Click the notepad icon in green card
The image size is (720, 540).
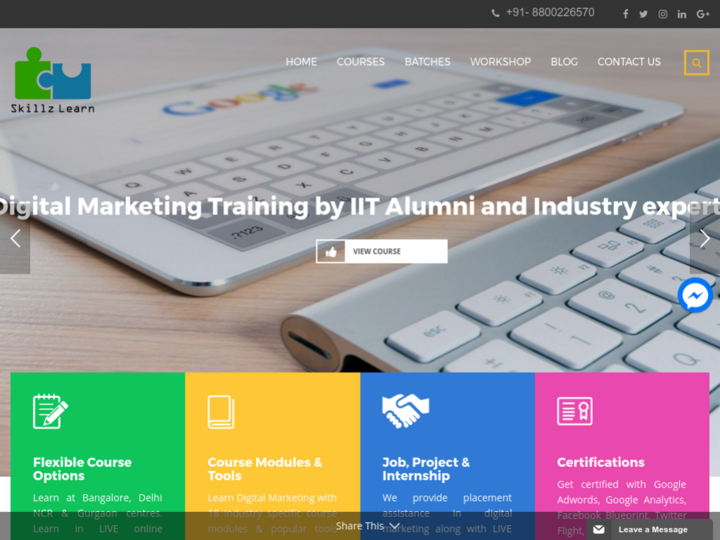point(51,411)
